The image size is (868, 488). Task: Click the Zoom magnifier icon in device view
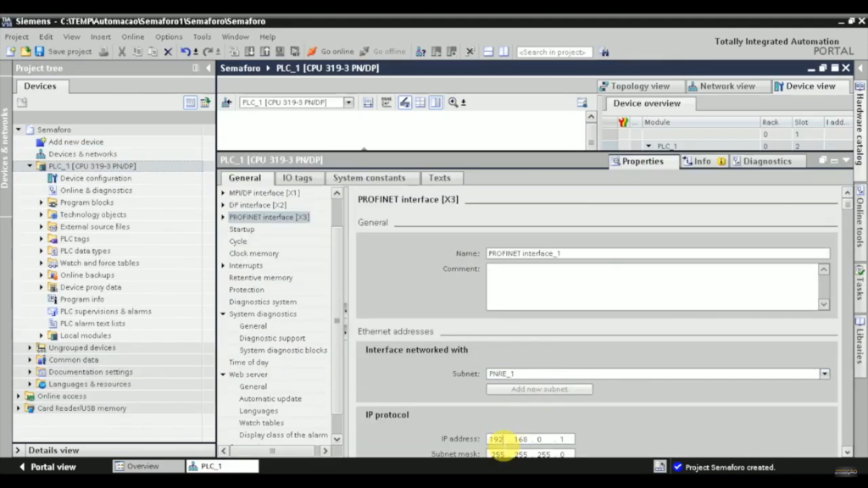tap(453, 103)
